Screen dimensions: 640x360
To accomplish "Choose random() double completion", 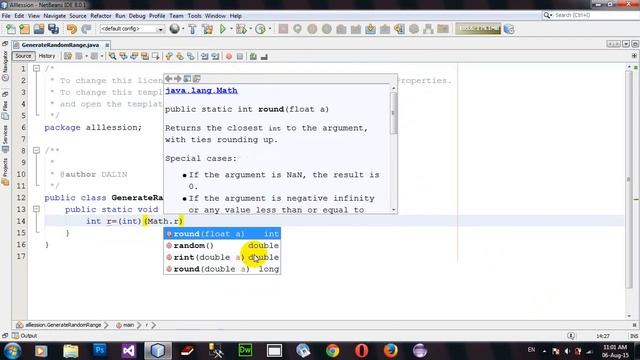I will tap(222, 246).
